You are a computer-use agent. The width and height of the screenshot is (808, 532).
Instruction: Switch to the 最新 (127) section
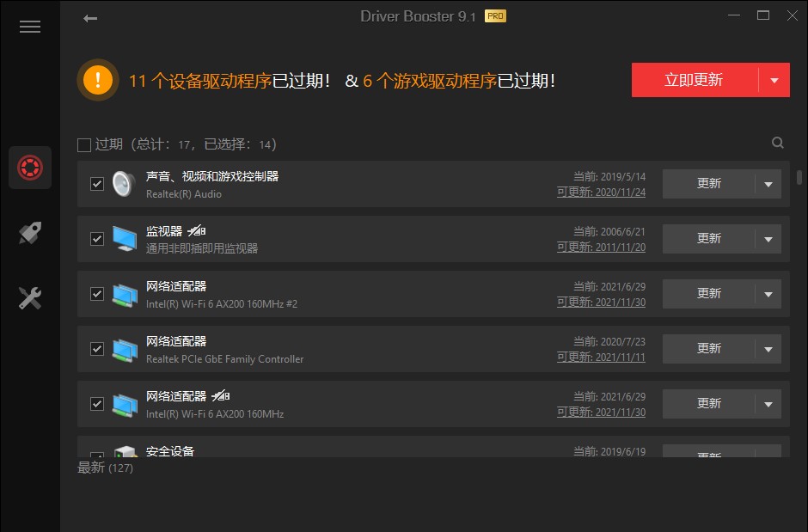[107, 468]
